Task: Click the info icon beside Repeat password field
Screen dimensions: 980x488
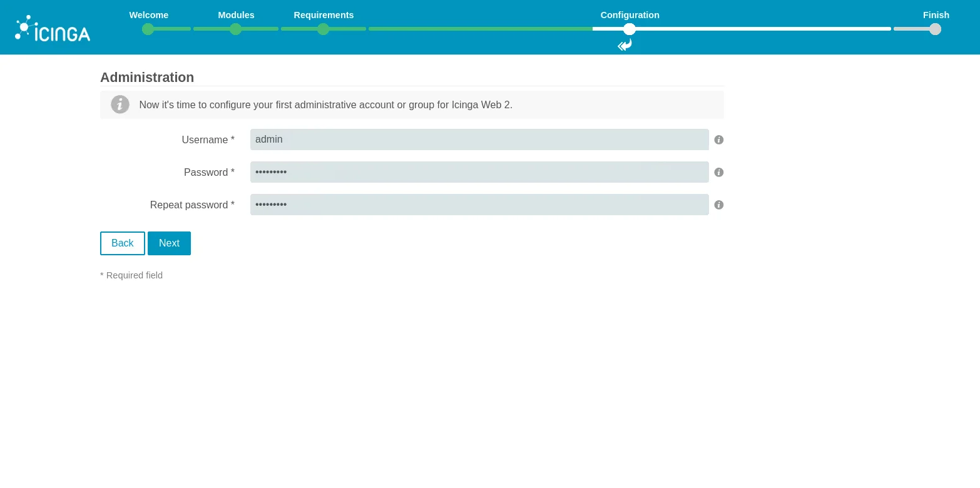Action: click(x=718, y=205)
